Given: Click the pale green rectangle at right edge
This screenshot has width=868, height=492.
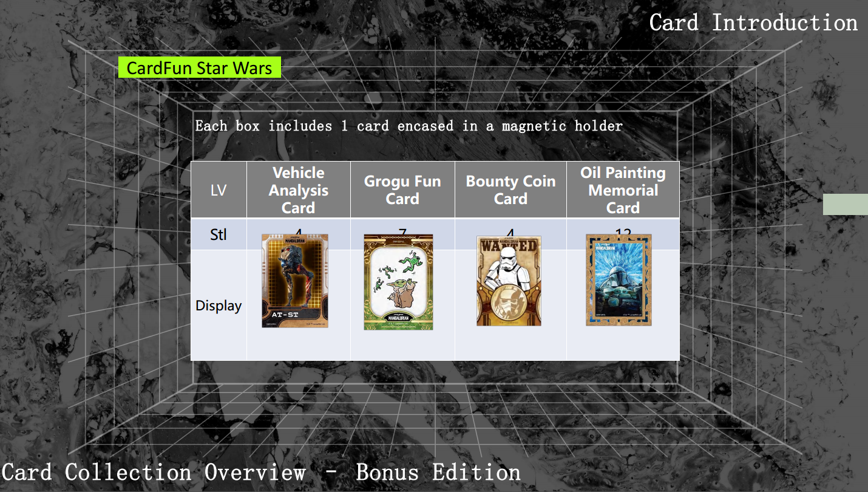Looking at the screenshot, I should (x=846, y=204).
